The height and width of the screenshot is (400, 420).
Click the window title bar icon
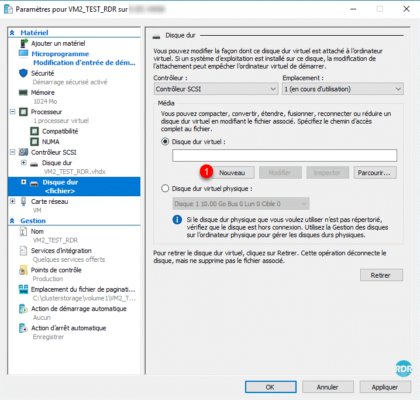[x=8, y=9]
